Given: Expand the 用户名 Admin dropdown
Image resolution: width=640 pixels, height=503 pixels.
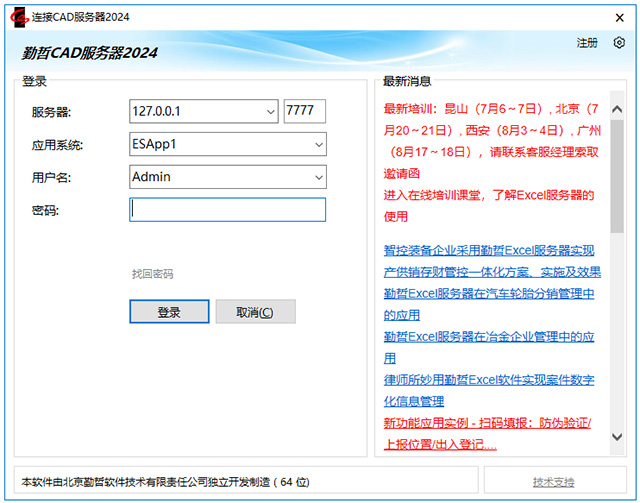Looking at the screenshot, I should [x=319, y=177].
